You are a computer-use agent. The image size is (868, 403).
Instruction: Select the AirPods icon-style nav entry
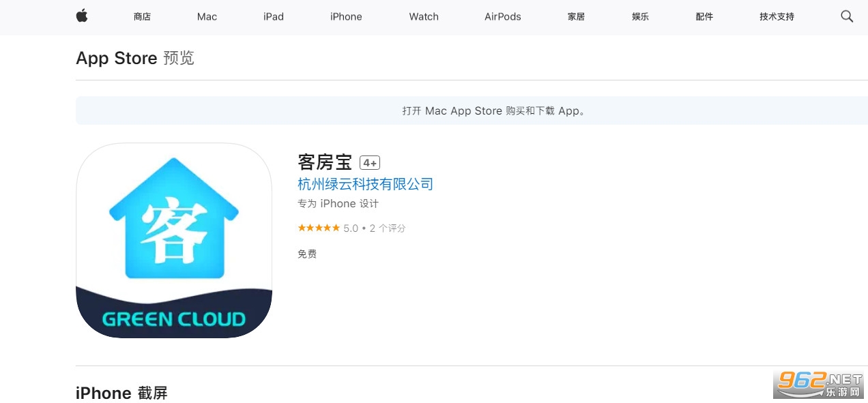point(502,16)
